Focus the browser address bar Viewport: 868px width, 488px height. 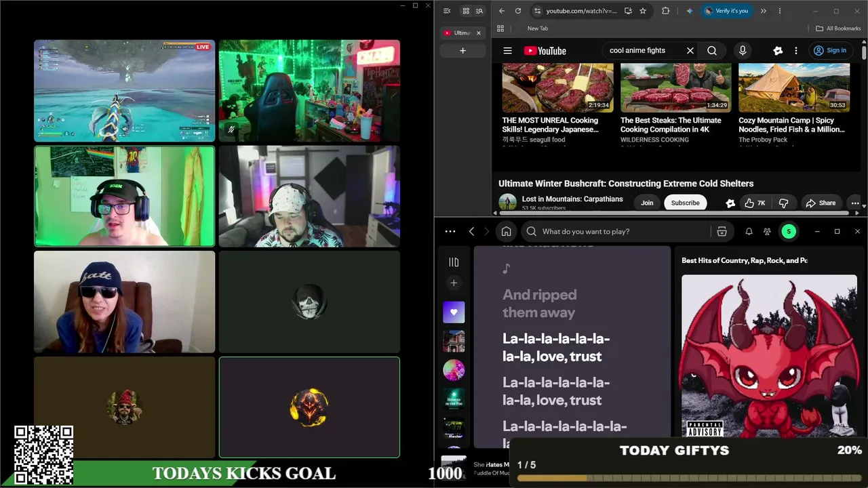pos(581,11)
